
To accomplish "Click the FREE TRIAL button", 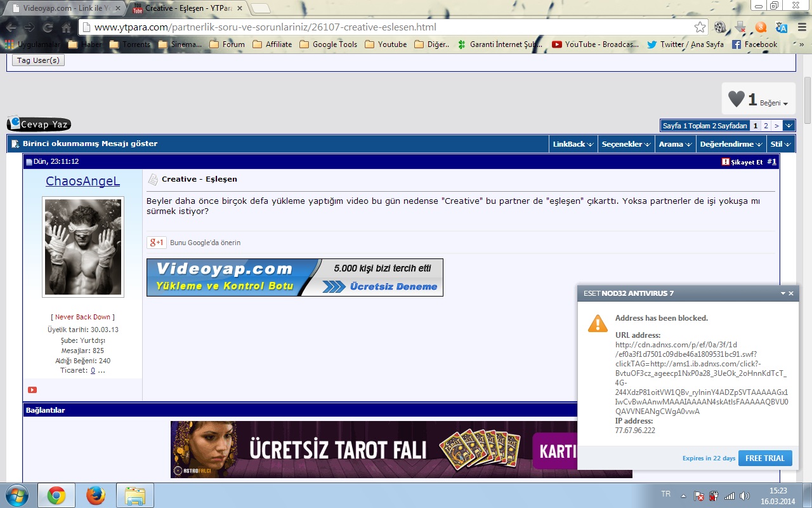I will point(765,458).
